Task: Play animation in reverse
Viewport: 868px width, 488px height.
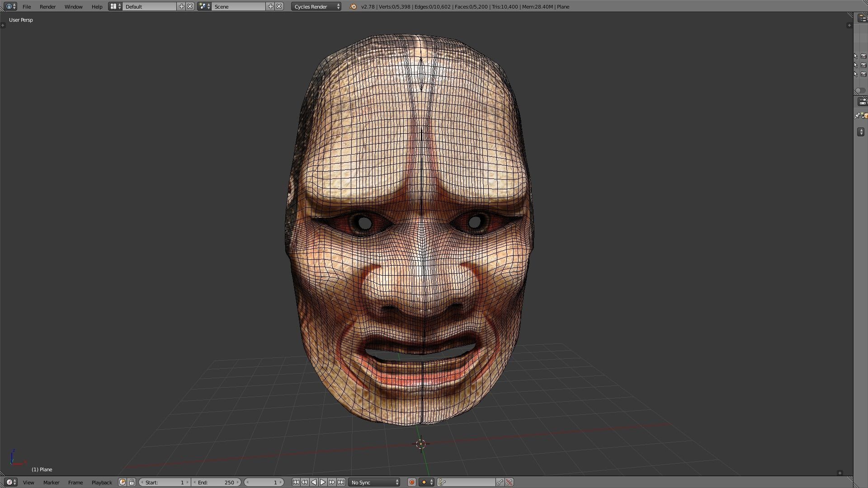Action: click(314, 483)
